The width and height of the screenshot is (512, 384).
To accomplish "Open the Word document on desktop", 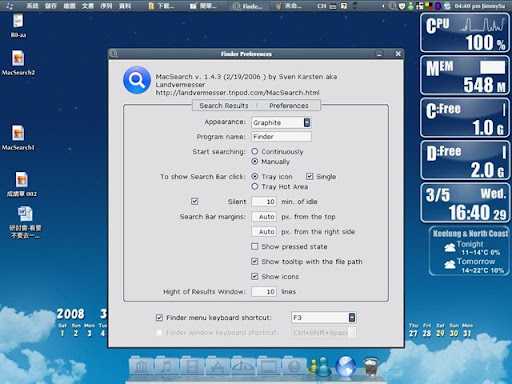I will point(25,222).
